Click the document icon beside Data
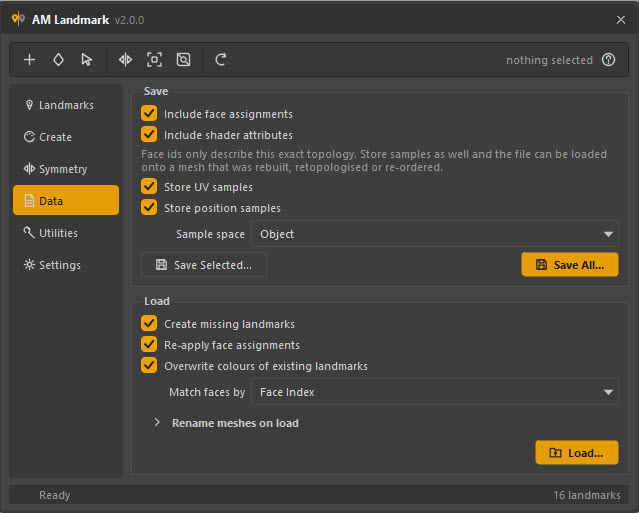This screenshot has width=639, height=513. point(29,200)
